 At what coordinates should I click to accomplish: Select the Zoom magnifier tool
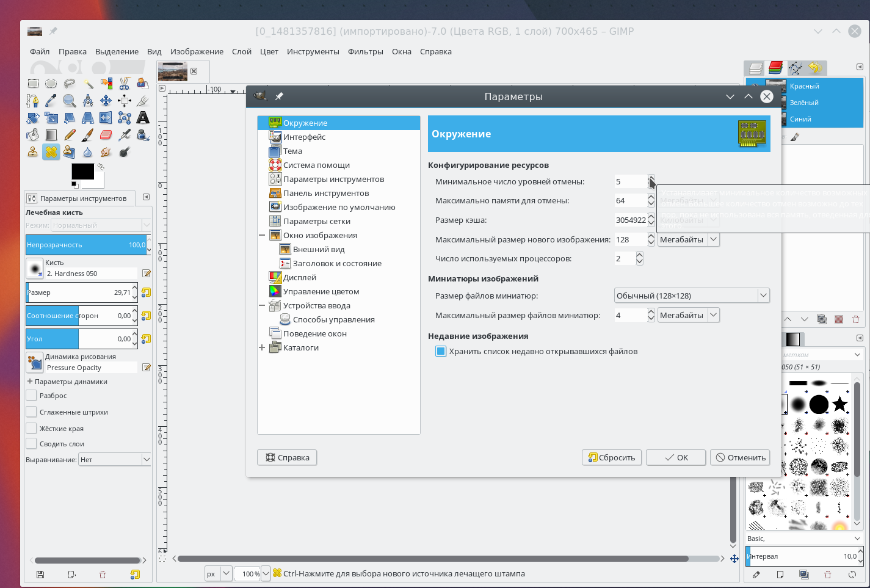pos(70,101)
